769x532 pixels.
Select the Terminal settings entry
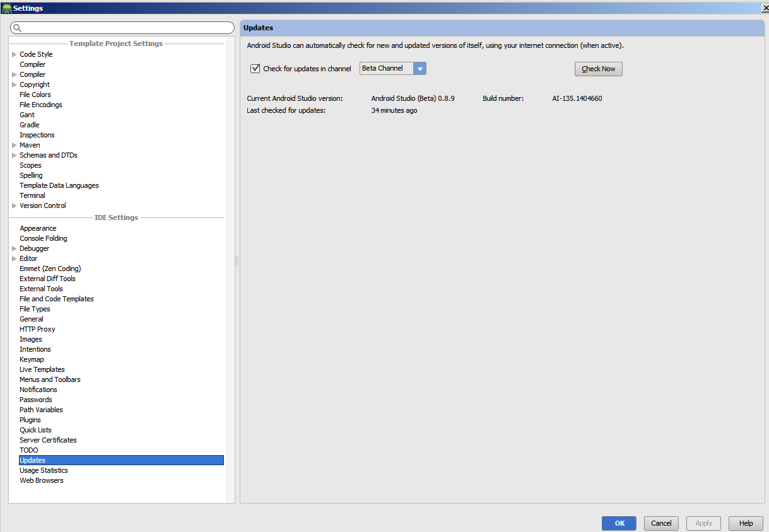32,195
